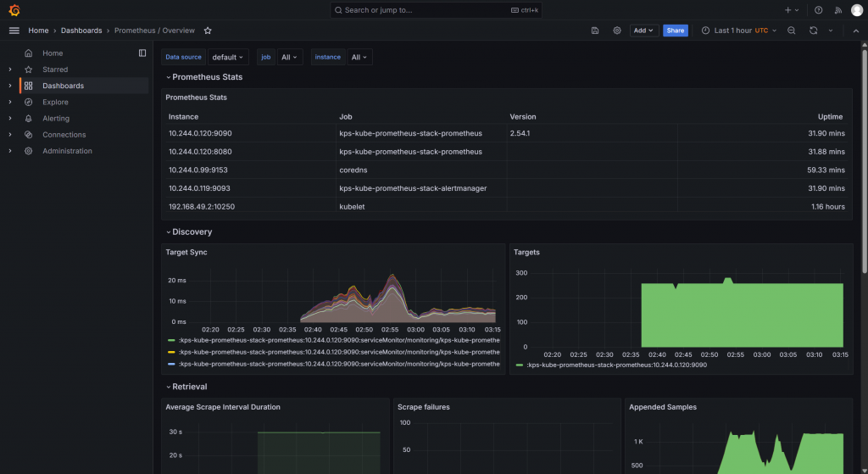Open the job All dropdown
The image size is (868, 474).
click(x=290, y=57)
